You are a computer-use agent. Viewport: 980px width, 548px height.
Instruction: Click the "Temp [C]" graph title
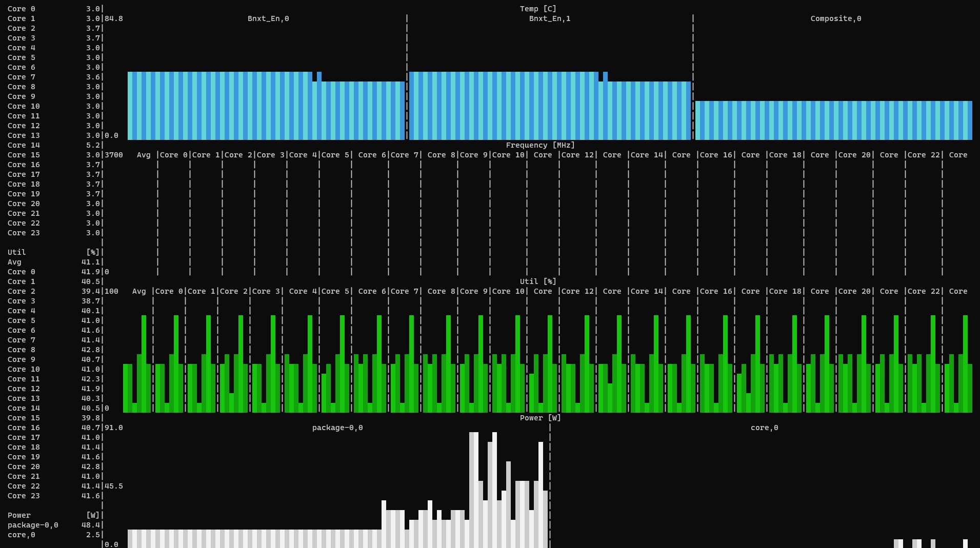538,9
